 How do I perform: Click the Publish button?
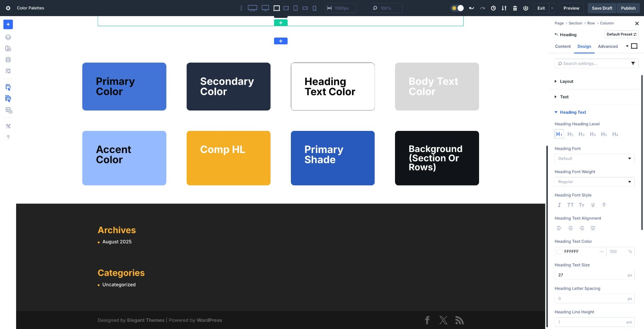point(628,8)
